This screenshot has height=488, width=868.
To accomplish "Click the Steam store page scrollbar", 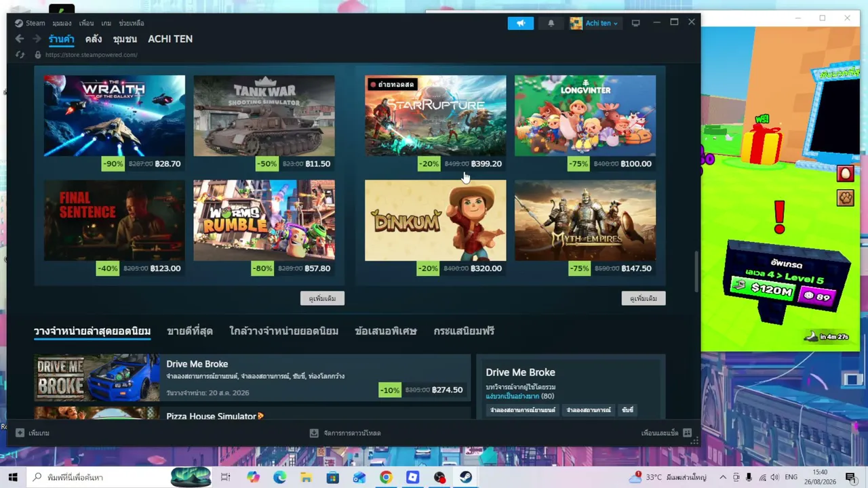I will click(696, 271).
